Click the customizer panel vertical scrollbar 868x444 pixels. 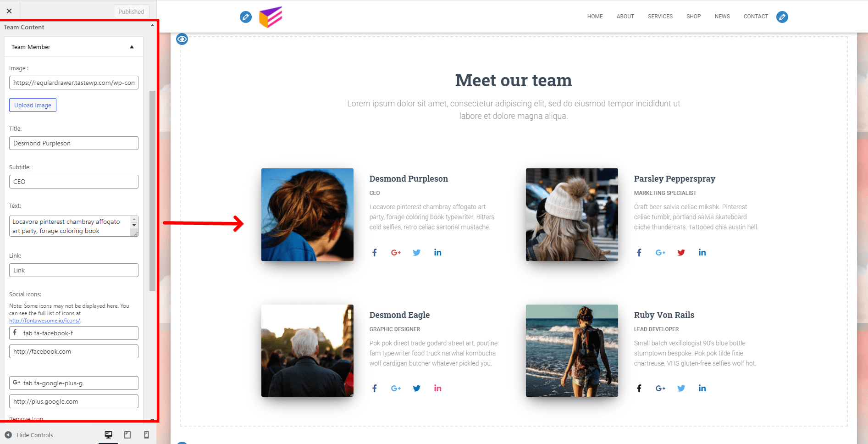tap(152, 191)
